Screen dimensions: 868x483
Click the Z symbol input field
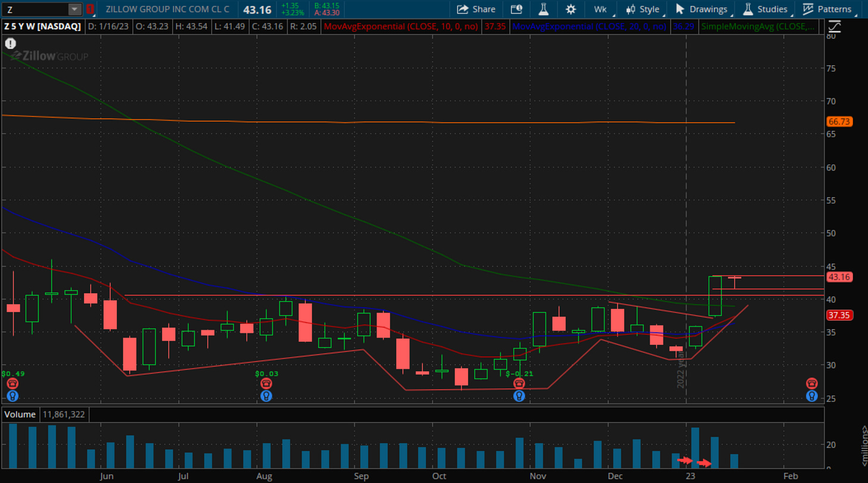tap(35, 9)
